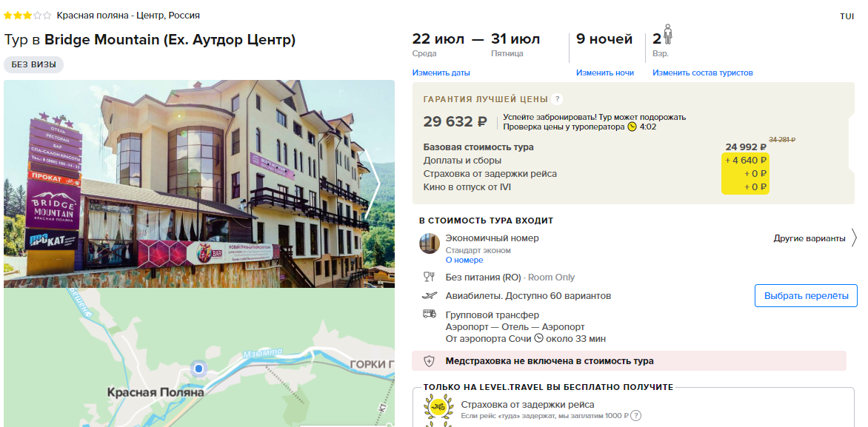Open the Изменить даты link
The image size is (868, 427).
click(x=441, y=73)
